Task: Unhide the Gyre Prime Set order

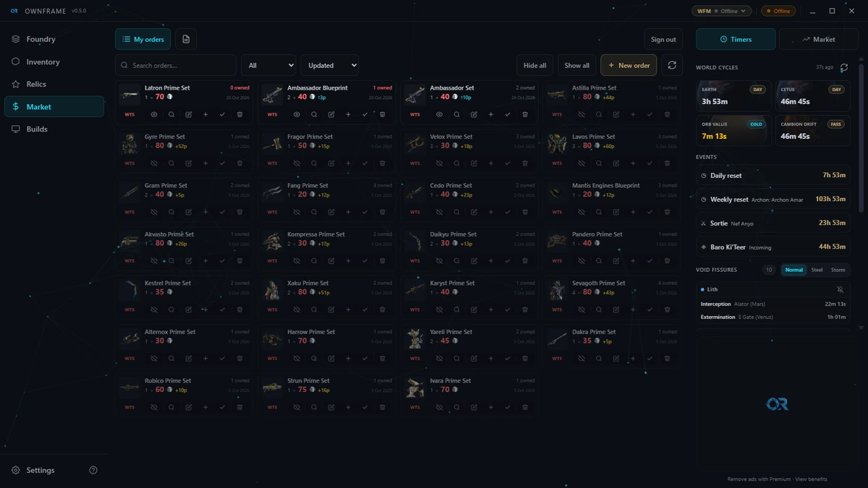Action: (x=154, y=163)
